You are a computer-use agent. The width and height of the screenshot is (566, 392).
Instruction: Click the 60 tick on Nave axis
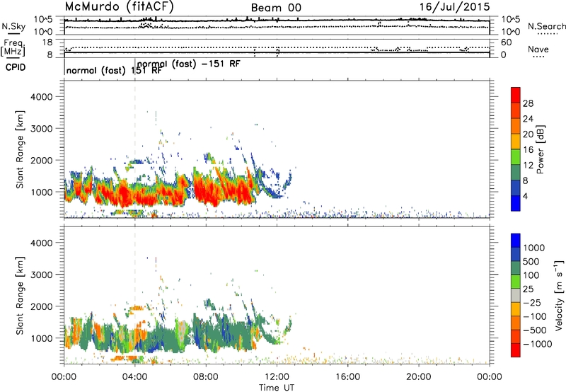pyautogui.click(x=507, y=42)
